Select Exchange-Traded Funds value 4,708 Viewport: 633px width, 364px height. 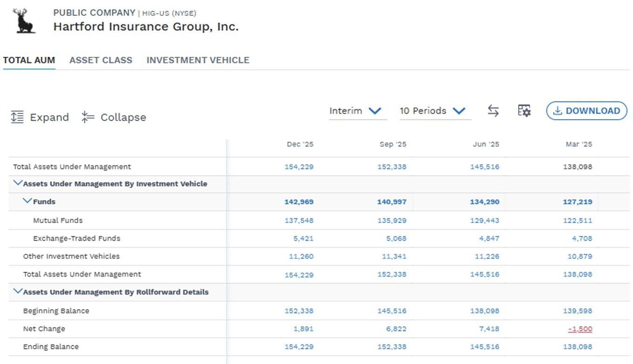pyautogui.click(x=582, y=239)
